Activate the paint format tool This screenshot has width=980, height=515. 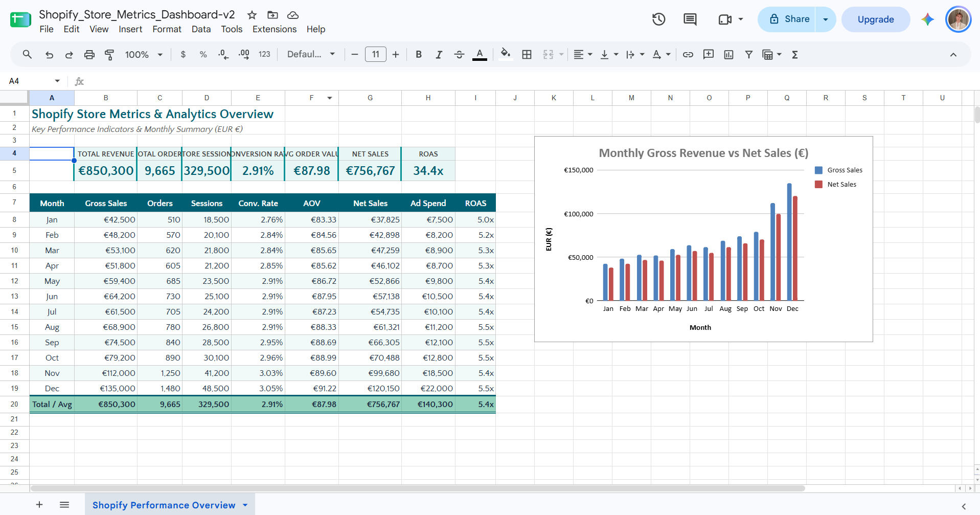109,54
